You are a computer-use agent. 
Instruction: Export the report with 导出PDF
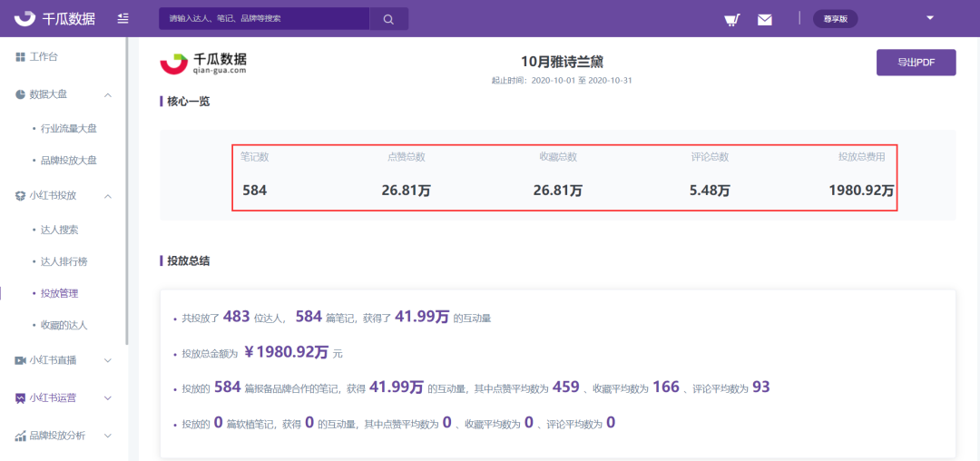click(916, 62)
